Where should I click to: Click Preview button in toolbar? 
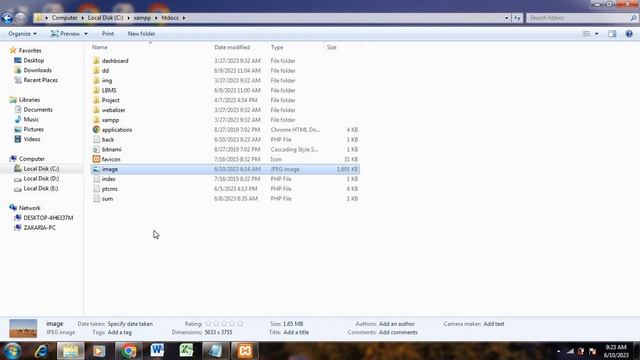[x=65, y=34]
